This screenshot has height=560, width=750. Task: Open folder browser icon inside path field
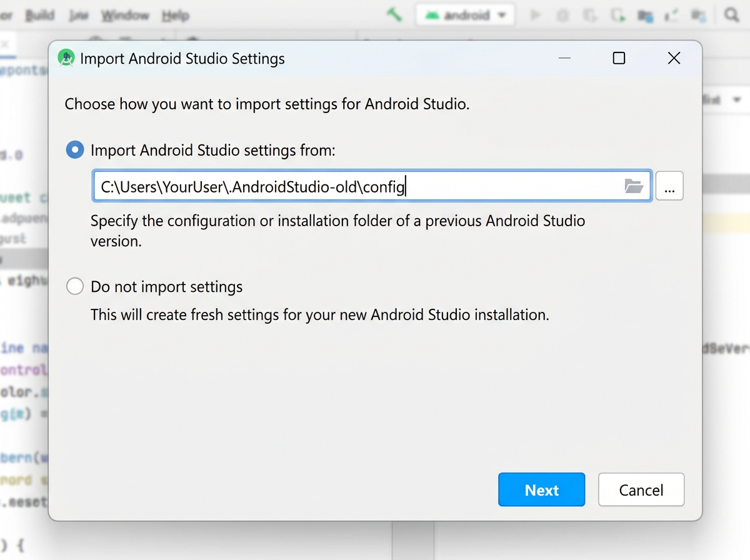(634, 186)
